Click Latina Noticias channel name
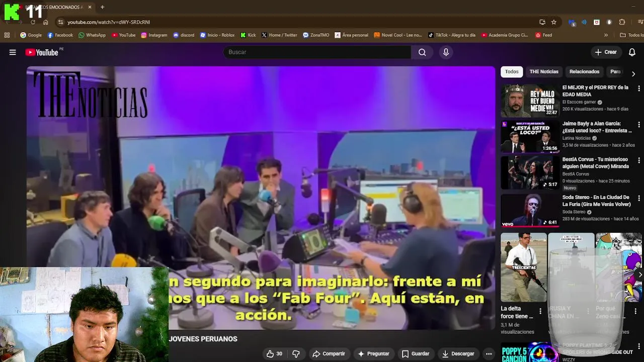 [x=577, y=138]
